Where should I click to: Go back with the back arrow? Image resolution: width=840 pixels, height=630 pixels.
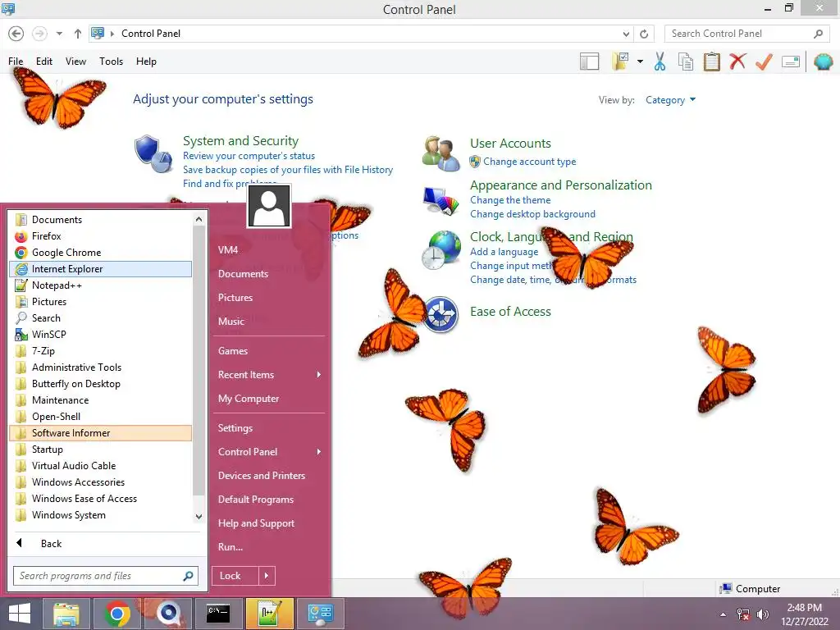(16, 34)
